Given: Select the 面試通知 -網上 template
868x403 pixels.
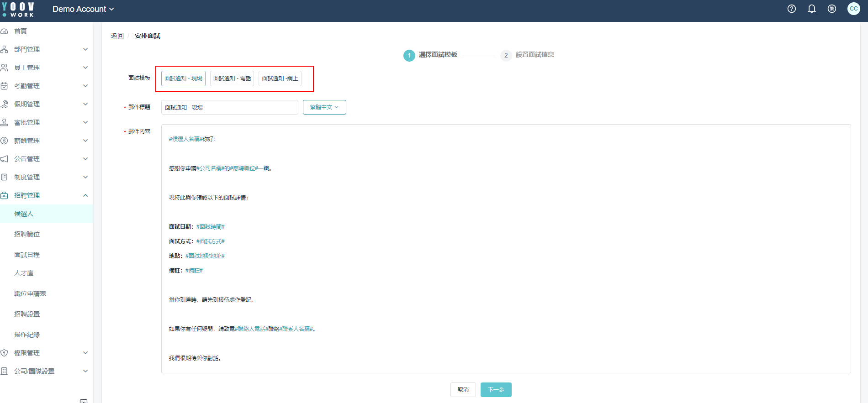Looking at the screenshot, I should [280, 79].
